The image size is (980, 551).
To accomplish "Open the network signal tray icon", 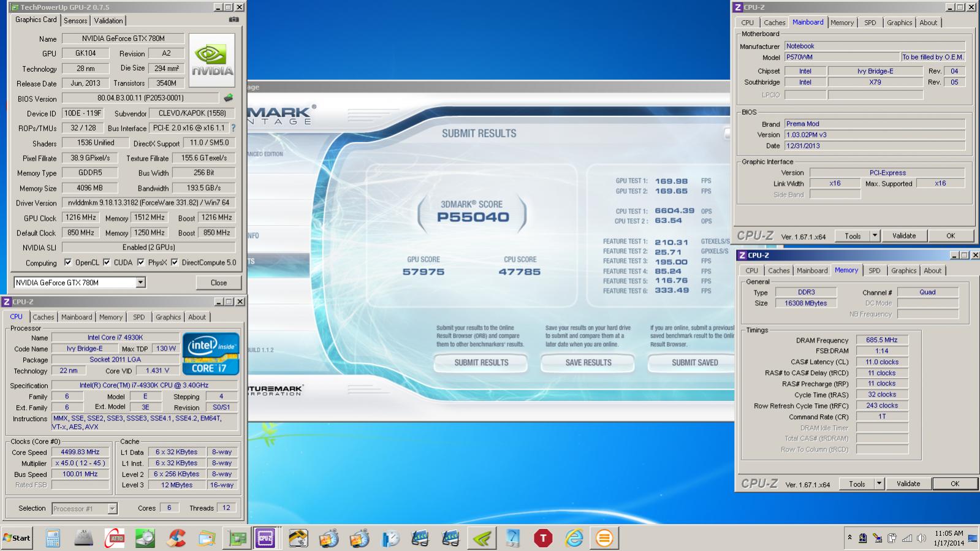I will click(906, 538).
